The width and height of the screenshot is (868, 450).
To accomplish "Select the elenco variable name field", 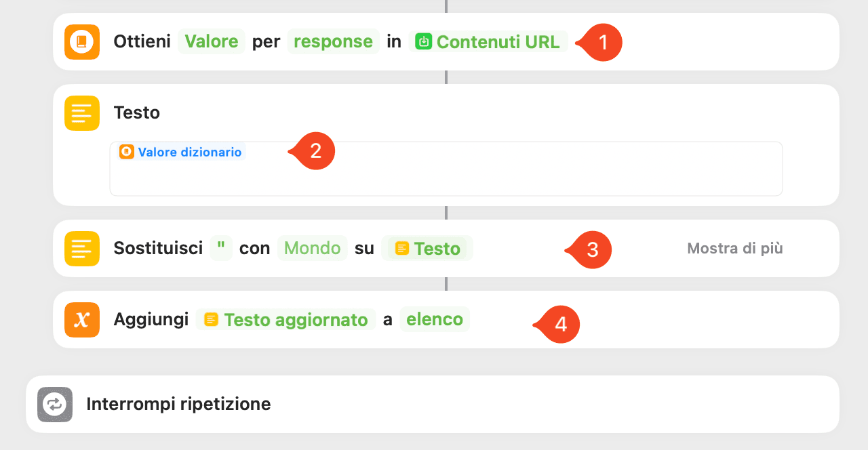I will (435, 320).
